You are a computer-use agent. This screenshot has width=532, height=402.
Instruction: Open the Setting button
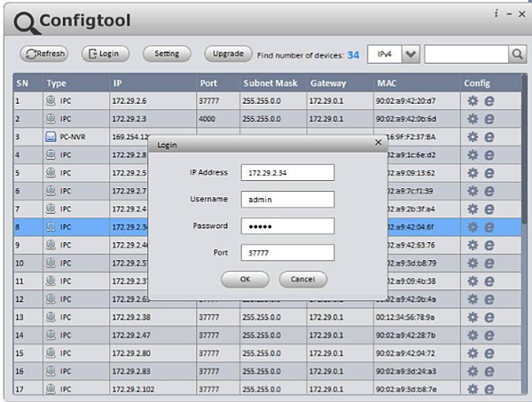(x=167, y=53)
